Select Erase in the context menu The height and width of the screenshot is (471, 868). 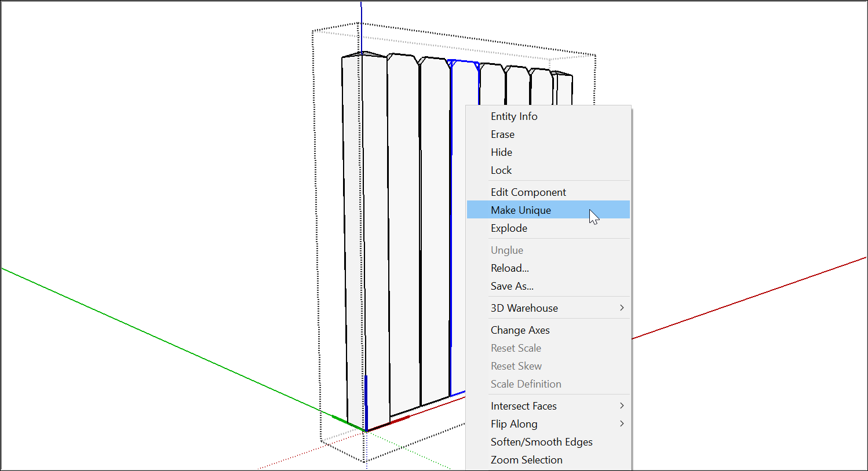[x=502, y=134]
